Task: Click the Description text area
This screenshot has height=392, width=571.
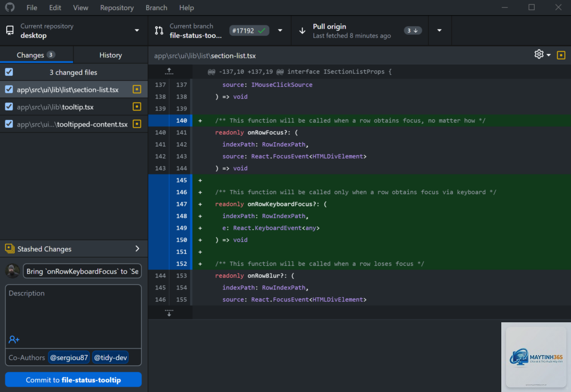Action: click(x=73, y=316)
